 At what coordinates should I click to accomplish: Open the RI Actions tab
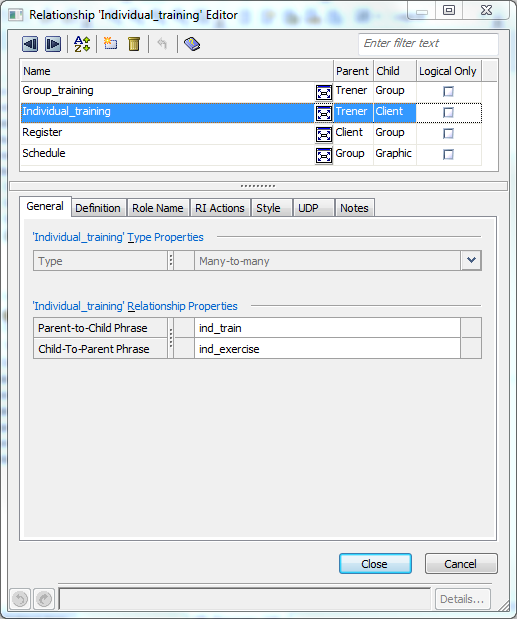pyautogui.click(x=220, y=208)
